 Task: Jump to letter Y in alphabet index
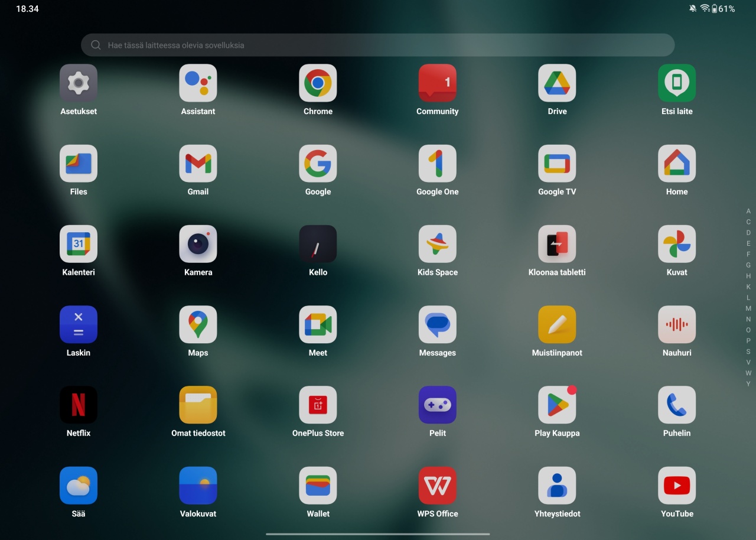(748, 383)
